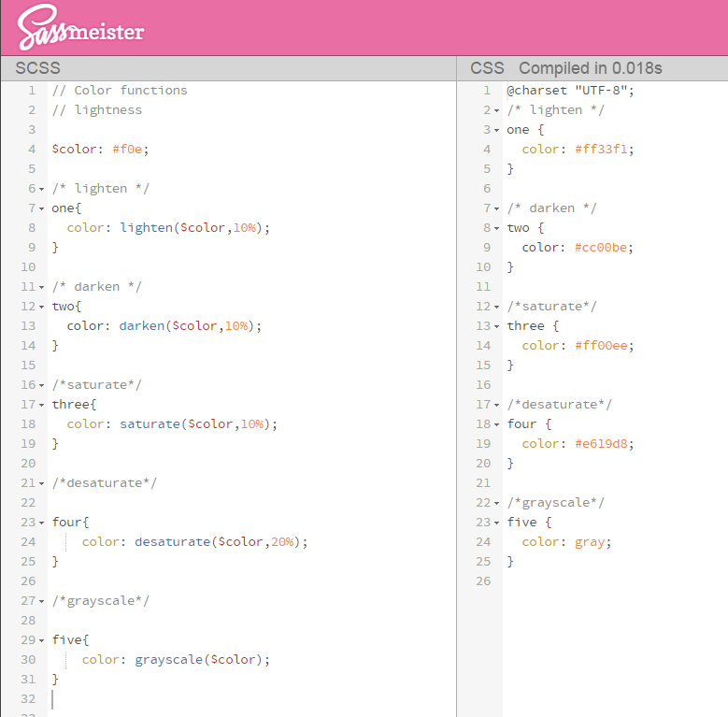Collapse fold arrow on SCSS line 29
Screen dimensions: 728x717
point(42,641)
